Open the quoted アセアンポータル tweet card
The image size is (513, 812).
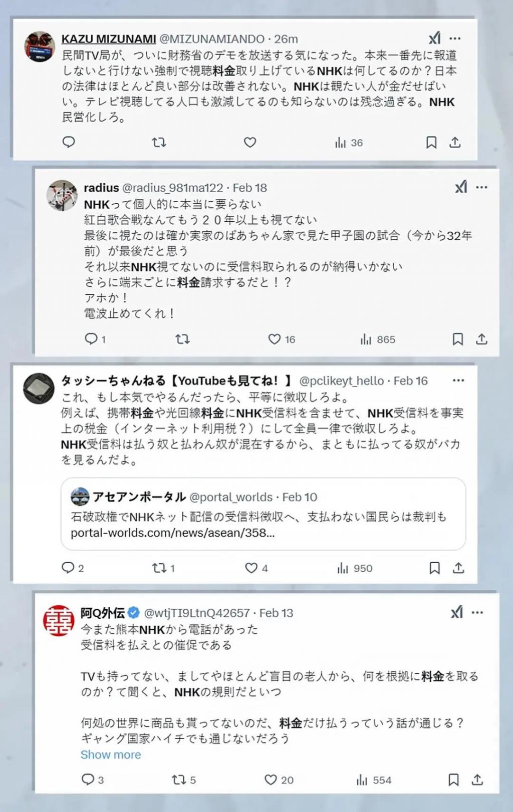coord(264,514)
